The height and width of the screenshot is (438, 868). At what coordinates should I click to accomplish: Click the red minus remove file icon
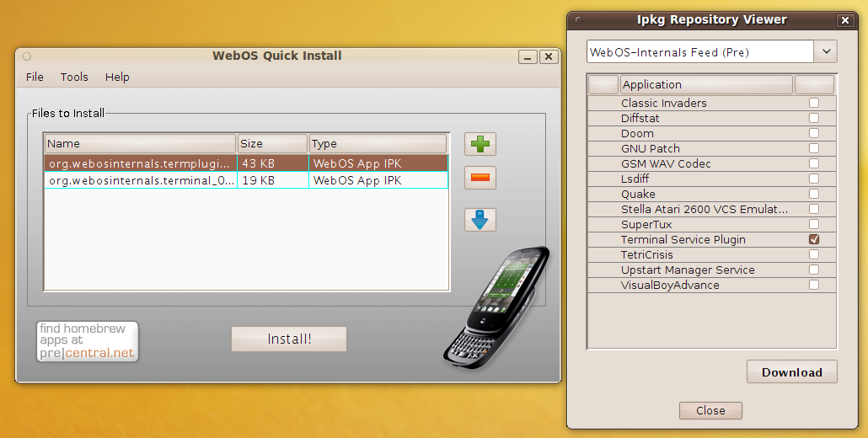pyautogui.click(x=480, y=178)
